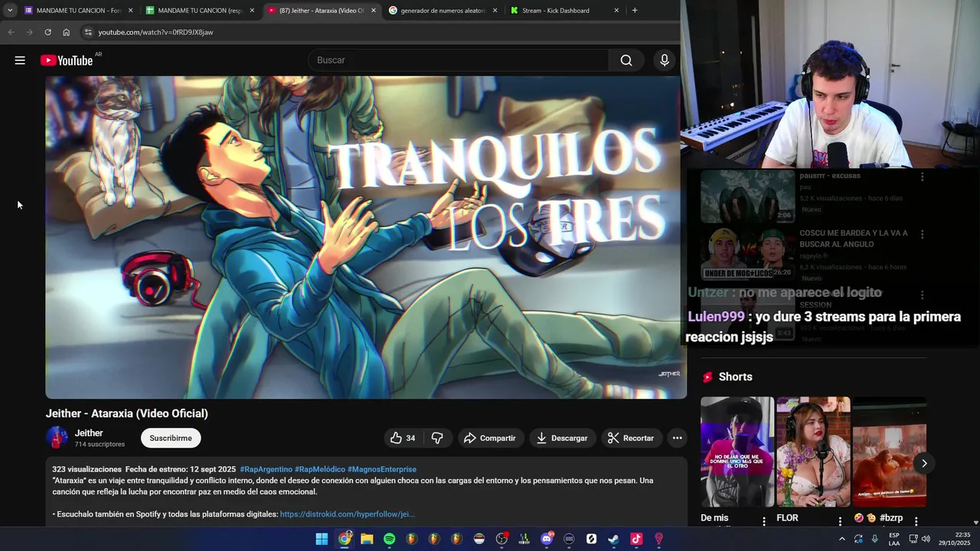Image resolution: width=980 pixels, height=551 pixels.
Task: Click Jeither channel name
Action: coord(89,433)
